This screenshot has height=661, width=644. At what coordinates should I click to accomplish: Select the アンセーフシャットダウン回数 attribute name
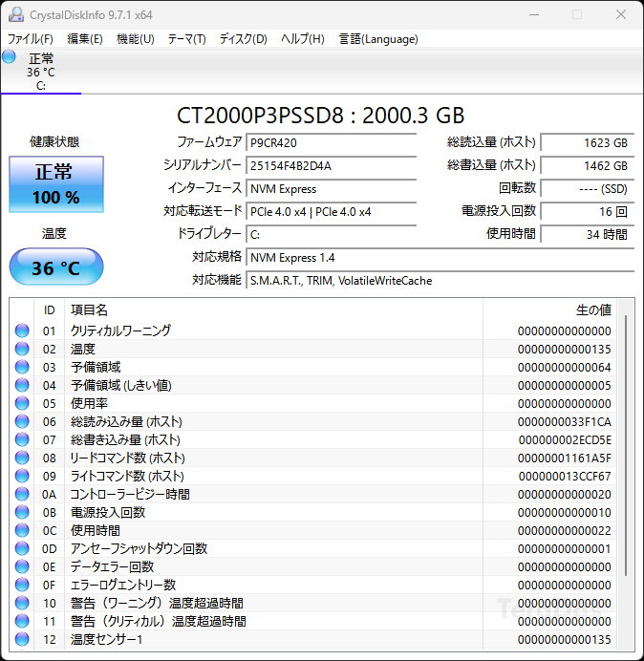pos(139,548)
